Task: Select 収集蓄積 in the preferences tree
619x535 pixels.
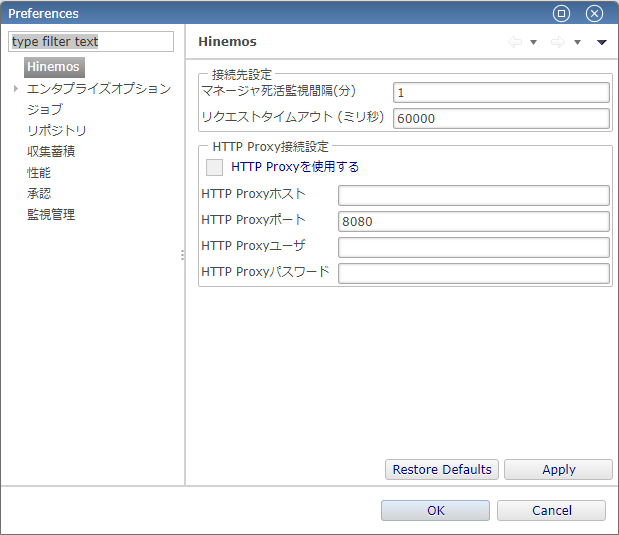Action: point(51,151)
